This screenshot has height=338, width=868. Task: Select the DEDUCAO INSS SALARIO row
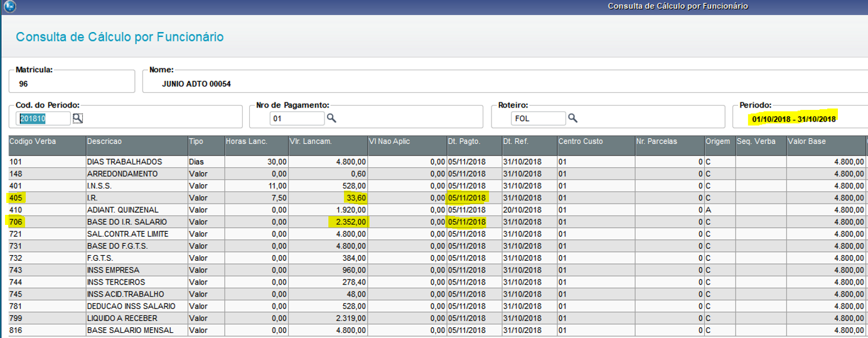coord(438,306)
